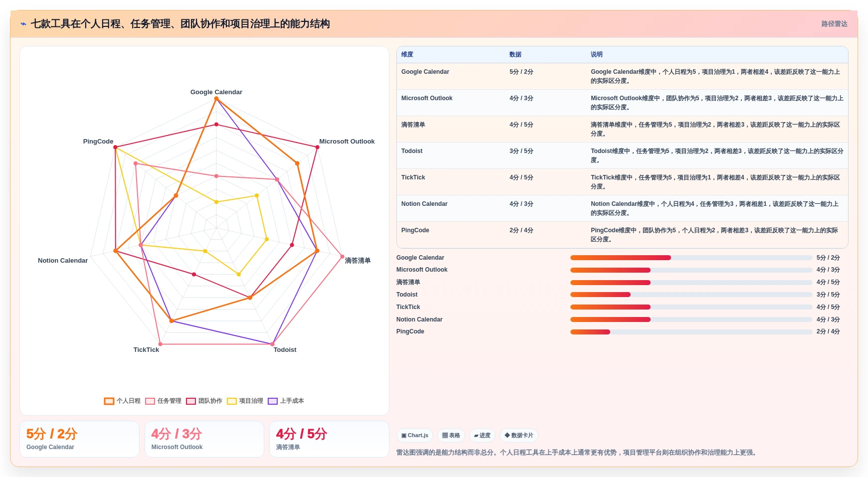Click the TickTick radar axis label
This screenshot has width=868, height=477.
[146, 350]
